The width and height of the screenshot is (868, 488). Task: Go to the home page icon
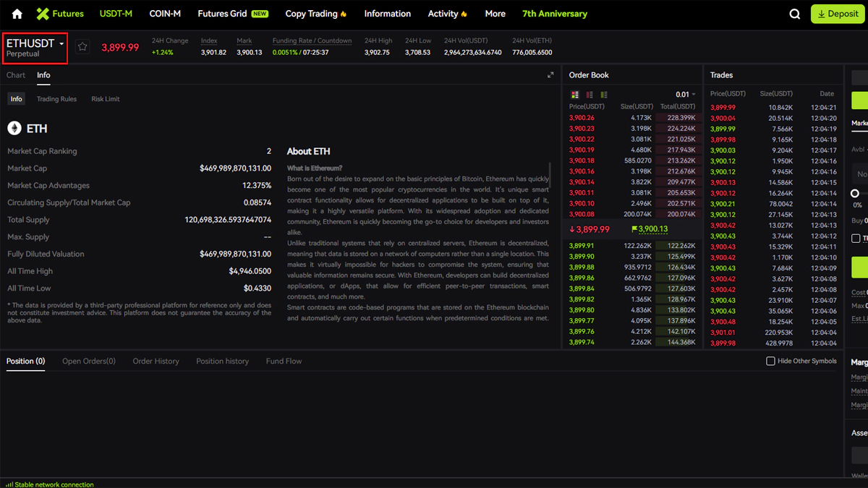17,14
